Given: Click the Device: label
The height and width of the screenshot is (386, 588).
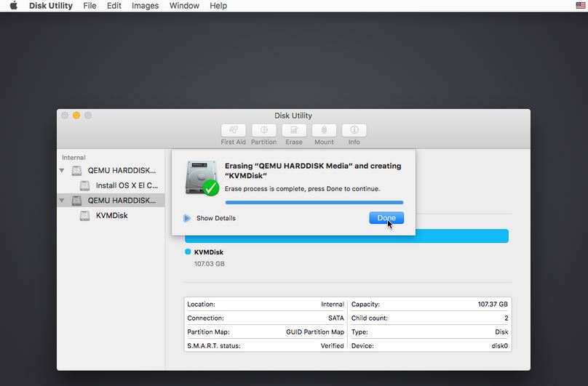Looking at the screenshot, I should pos(362,346).
